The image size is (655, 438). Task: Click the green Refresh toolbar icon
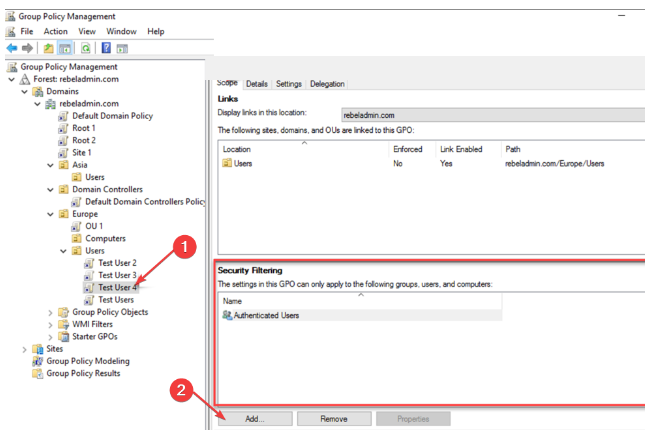click(85, 48)
